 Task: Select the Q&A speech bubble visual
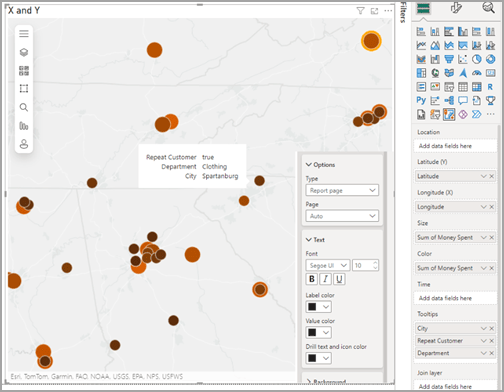(463, 100)
